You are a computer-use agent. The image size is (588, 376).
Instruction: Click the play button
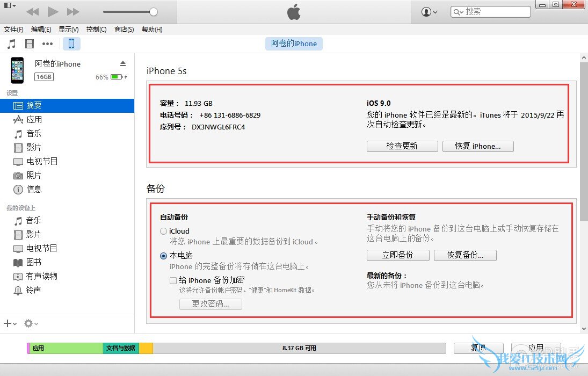tap(53, 12)
